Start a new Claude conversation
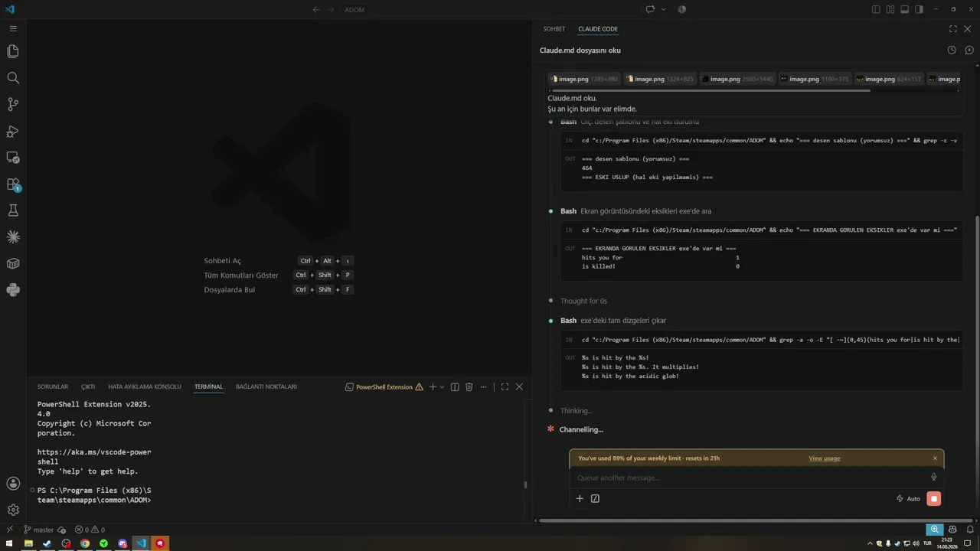The height and width of the screenshot is (551, 980). pos(969,50)
